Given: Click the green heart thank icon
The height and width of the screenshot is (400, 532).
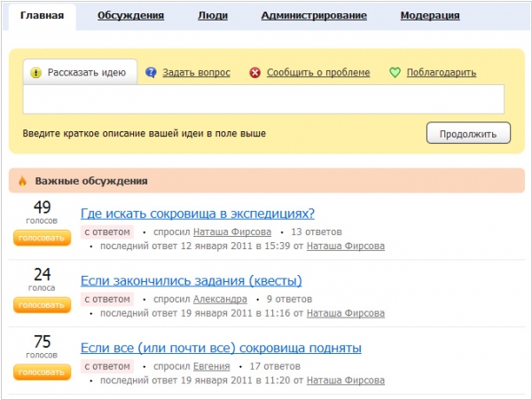Looking at the screenshot, I should (395, 72).
